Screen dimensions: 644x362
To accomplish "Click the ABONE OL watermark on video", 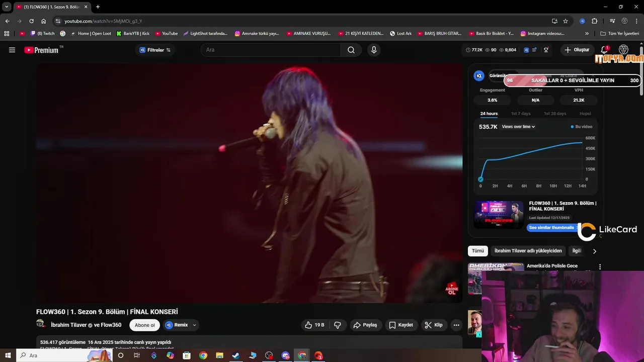I will (x=452, y=289).
